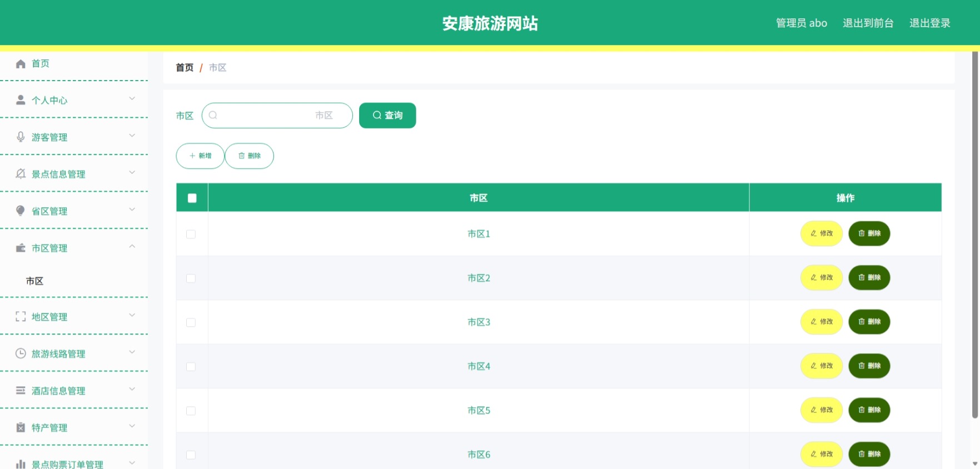Toggle the select-all checkbox in table header
Viewport: 980px width, 469px height.
pyautogui.click(x=192, y=198)
